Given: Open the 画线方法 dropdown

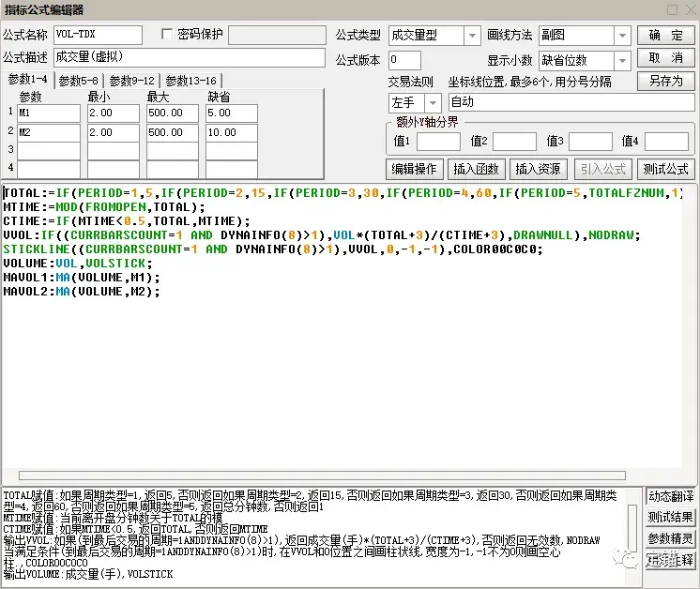Looking at the screenshot, I should point(622,36).
